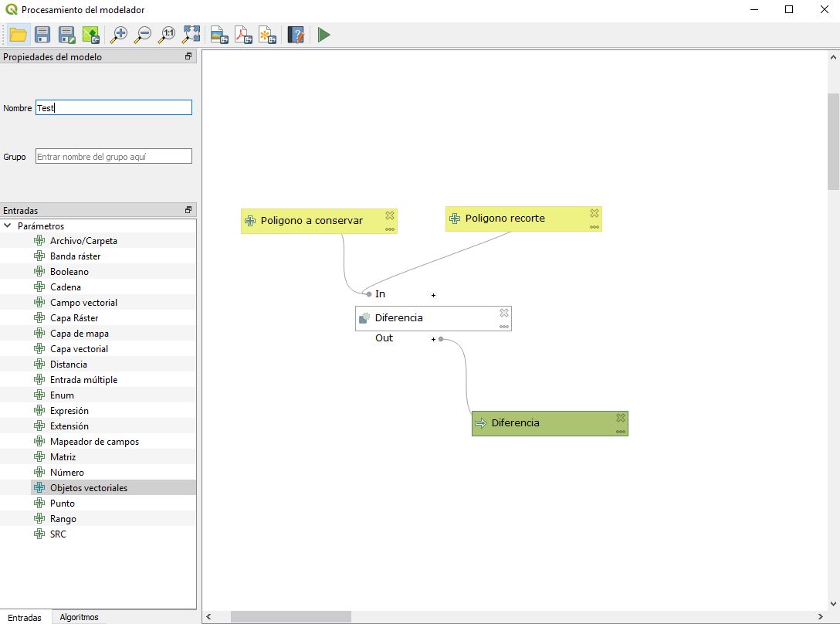
Task: Delete the Poligono recorte input
Action: pos(594,213)
